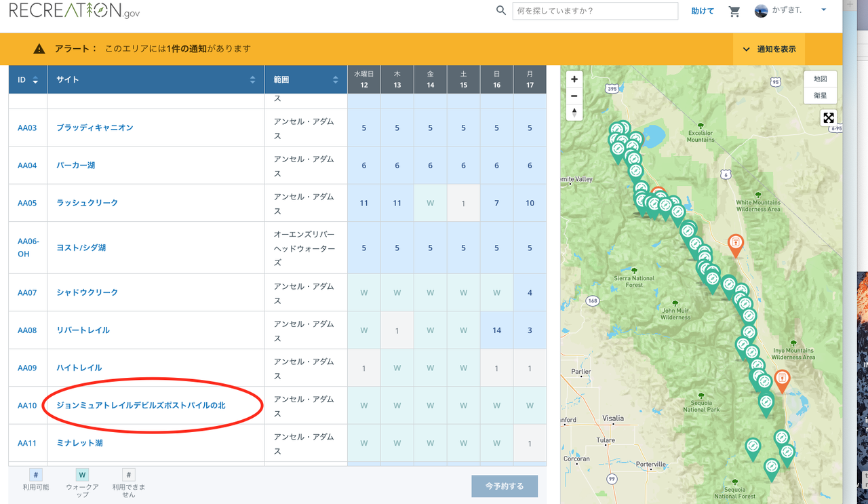Click the AA06-OH ID link
Screen dimensions: 868x504
coord(28,248)
